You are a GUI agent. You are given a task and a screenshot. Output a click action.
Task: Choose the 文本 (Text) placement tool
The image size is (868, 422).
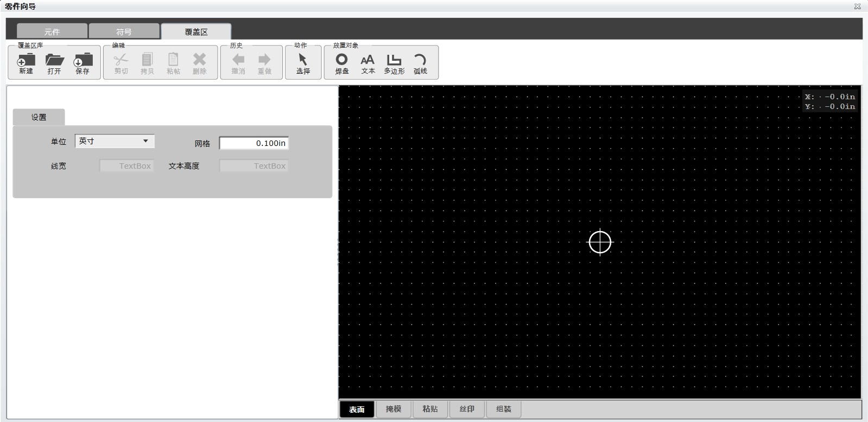[x=368, y=63]
